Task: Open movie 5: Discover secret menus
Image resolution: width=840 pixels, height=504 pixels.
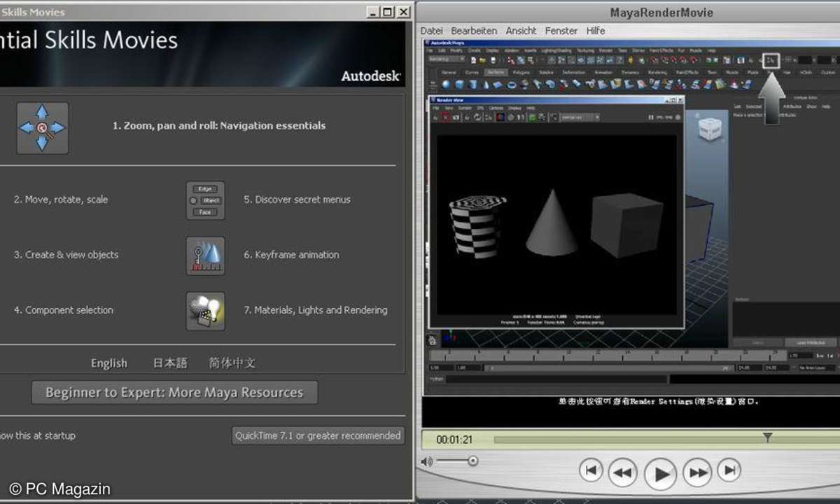Action: [x=297, y=199]
